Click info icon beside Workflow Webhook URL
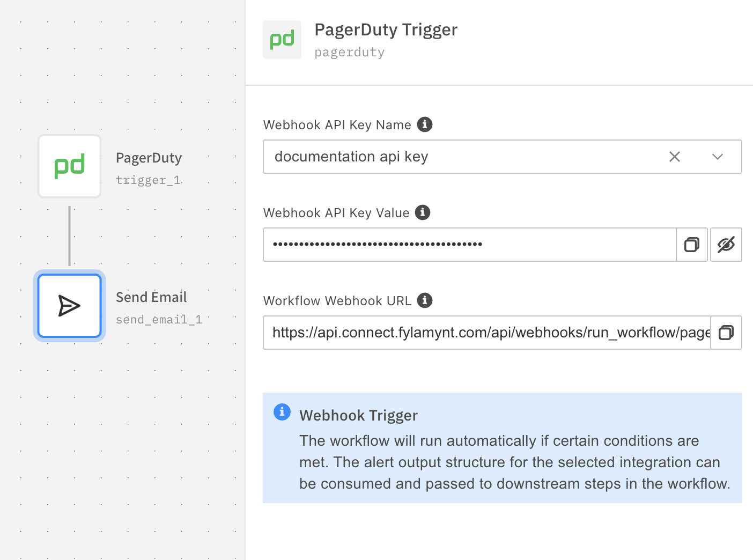 425,300
